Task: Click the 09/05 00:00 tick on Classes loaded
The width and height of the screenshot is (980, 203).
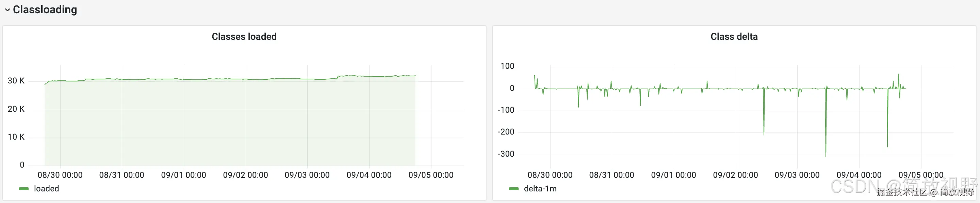Action: [x=431, y=175]
